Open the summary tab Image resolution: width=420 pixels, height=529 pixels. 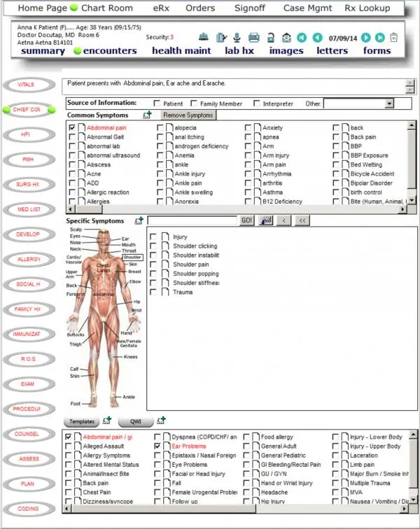coord(43,51)
